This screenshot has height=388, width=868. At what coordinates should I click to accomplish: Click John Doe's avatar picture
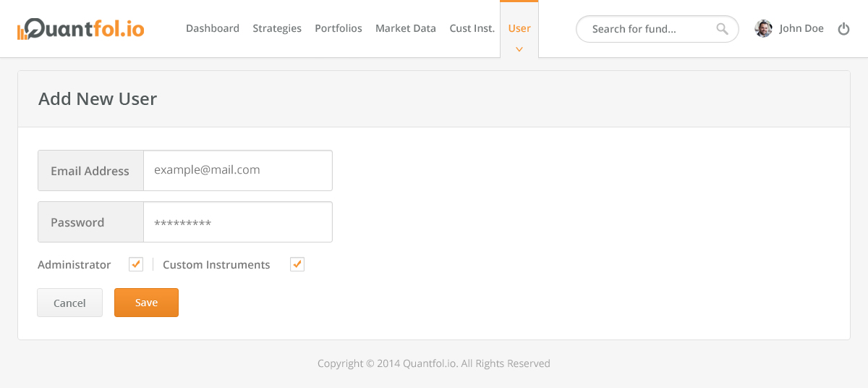tap(763, 29)
